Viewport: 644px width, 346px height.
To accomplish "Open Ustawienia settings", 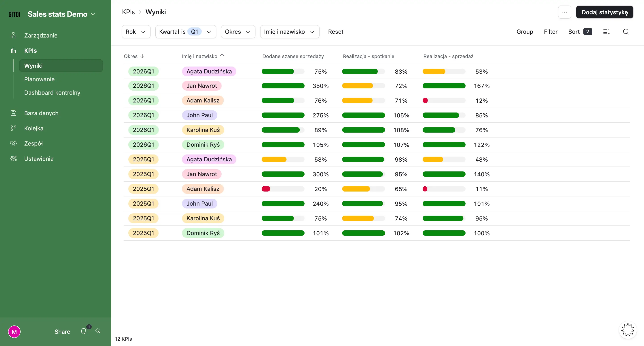I will point(39,158).
